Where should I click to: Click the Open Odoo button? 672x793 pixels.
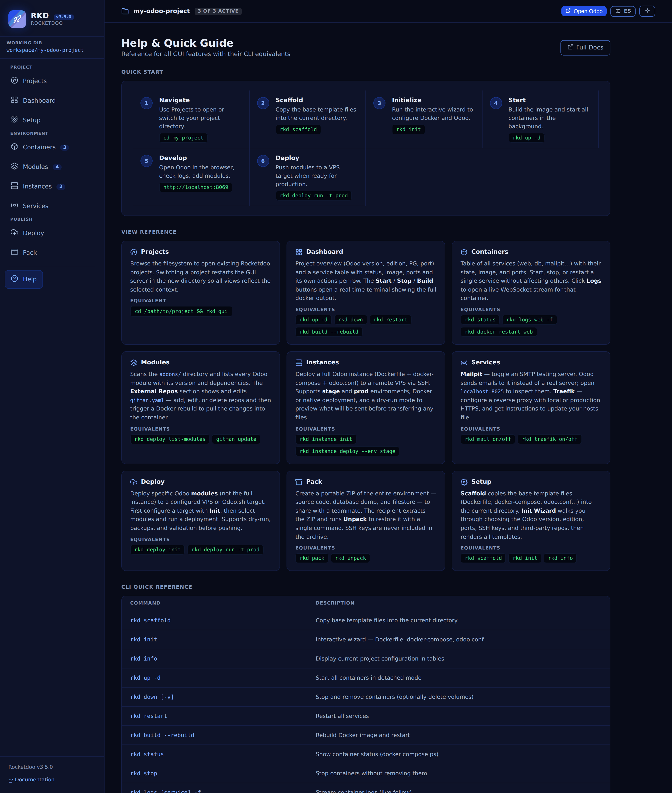[x=584, y=11]
